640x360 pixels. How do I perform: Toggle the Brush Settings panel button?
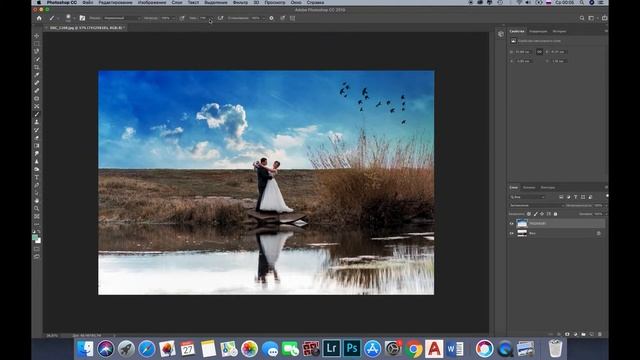click(x=82, y=18)
